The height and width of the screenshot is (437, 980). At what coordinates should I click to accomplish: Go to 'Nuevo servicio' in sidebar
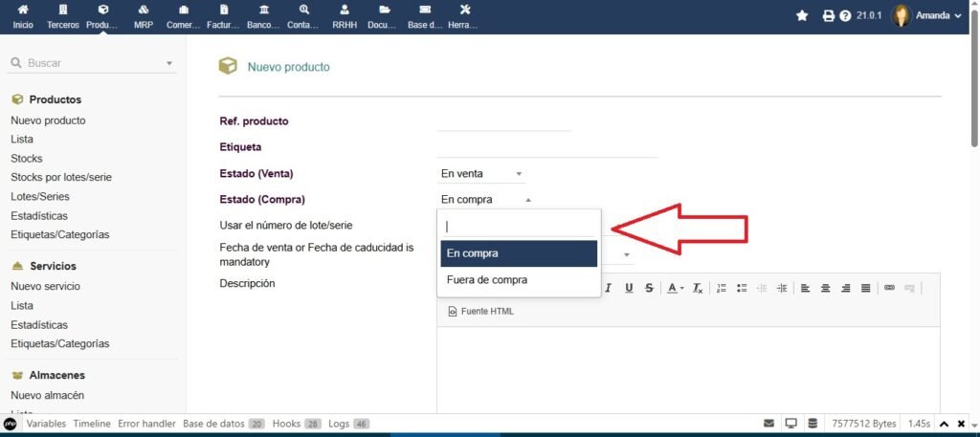coord(45,286)
